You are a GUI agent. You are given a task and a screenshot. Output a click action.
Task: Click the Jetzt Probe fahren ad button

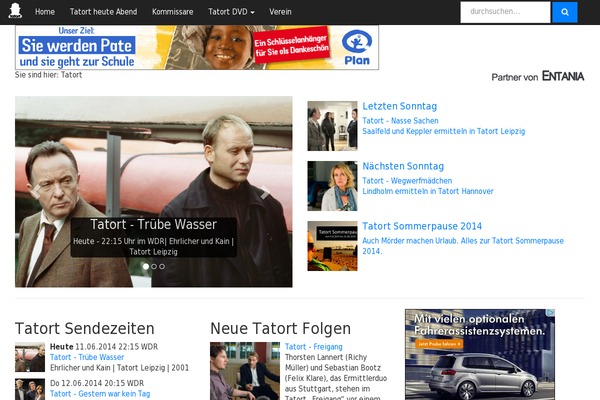click(x=439, y=344)
